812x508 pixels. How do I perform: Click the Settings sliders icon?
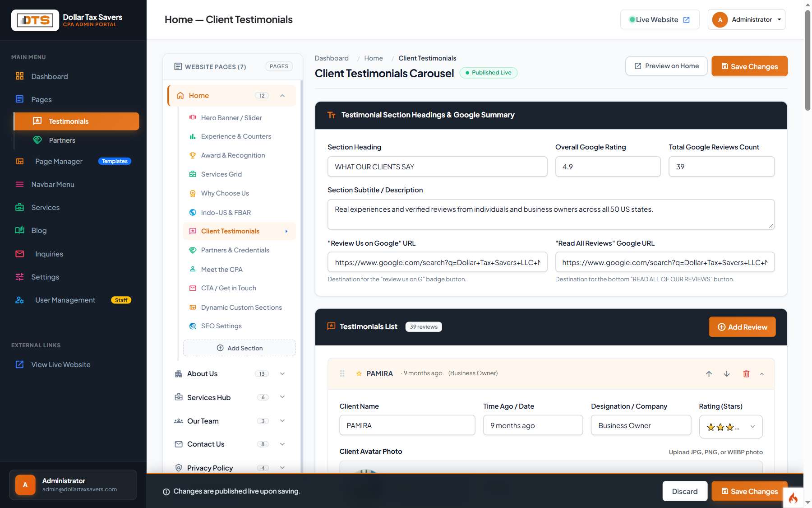(x=19, y=277)
